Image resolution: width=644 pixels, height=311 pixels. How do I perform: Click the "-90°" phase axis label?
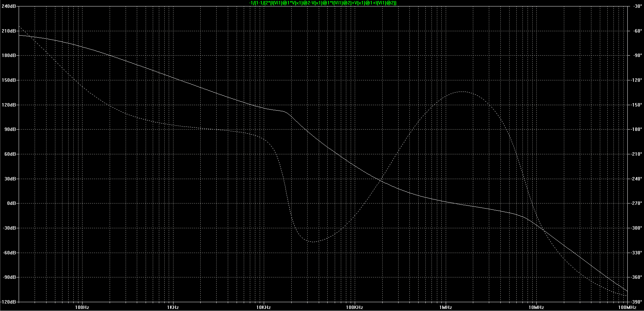[x=637, y=55]
